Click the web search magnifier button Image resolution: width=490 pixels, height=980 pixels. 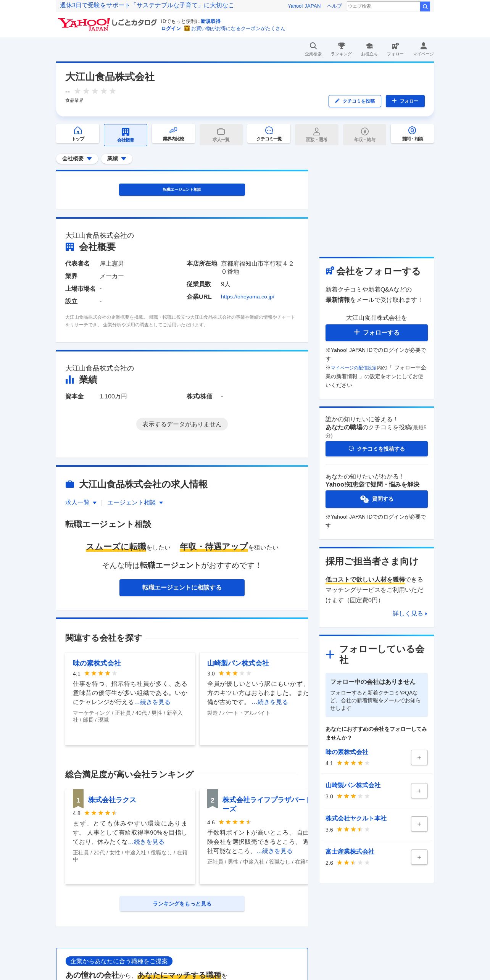coord(425,6)
